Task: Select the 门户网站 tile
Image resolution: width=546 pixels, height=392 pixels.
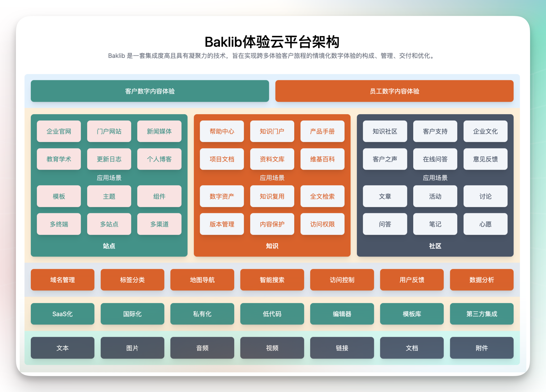Action: (109, 131)
